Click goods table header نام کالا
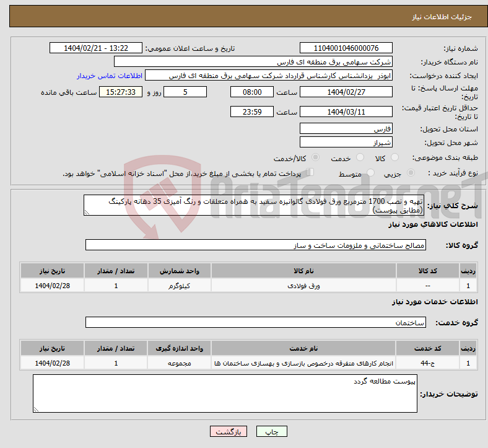488x448 pixels. (303, 271)
